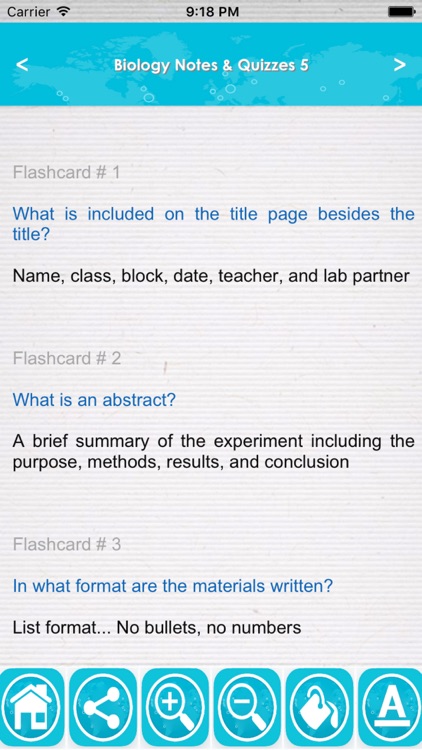Zoom out with the minus magnifier icon
Viewport: 422px width, 750px height.
point(247,707)
